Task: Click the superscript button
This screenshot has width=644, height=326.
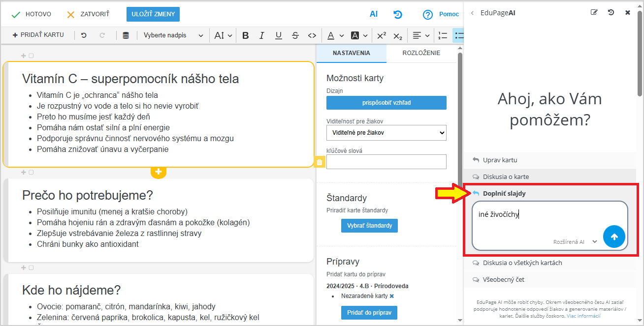Action: (x=381, y=35)
